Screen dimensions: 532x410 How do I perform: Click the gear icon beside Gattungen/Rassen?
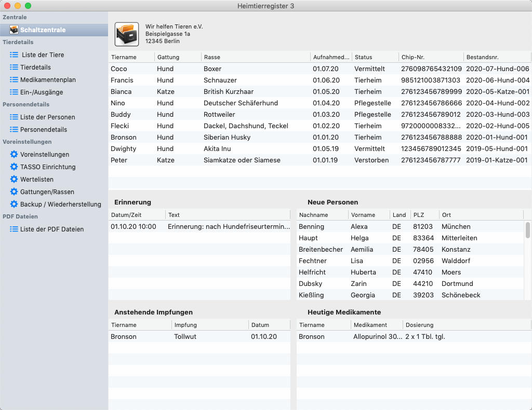[x=14, y=192]
